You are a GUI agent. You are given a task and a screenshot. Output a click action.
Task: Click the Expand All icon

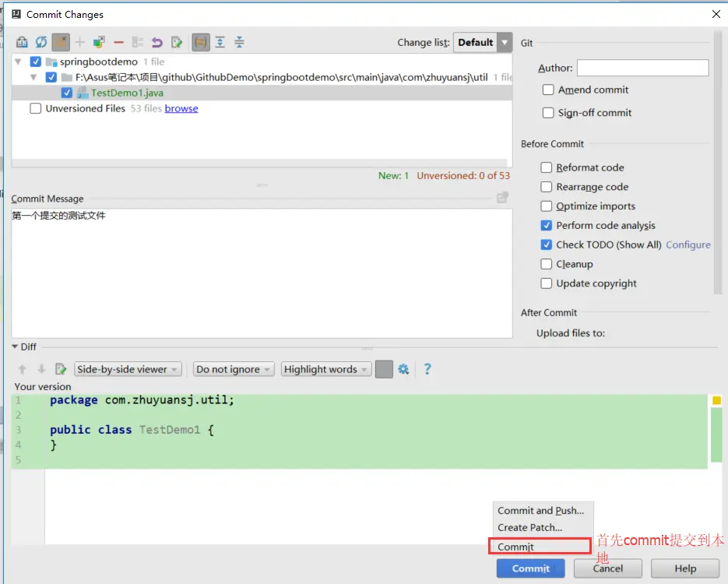tap(220, 42)
